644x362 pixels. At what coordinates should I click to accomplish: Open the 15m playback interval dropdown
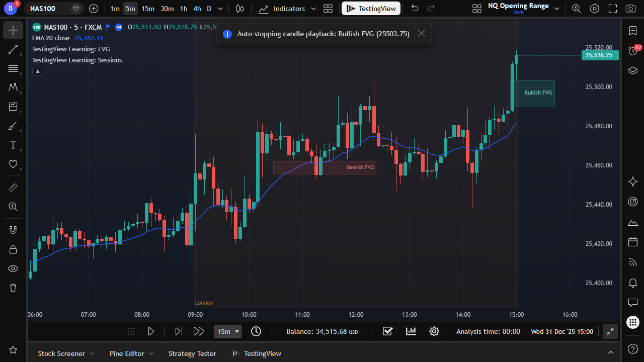coord(228,331)
